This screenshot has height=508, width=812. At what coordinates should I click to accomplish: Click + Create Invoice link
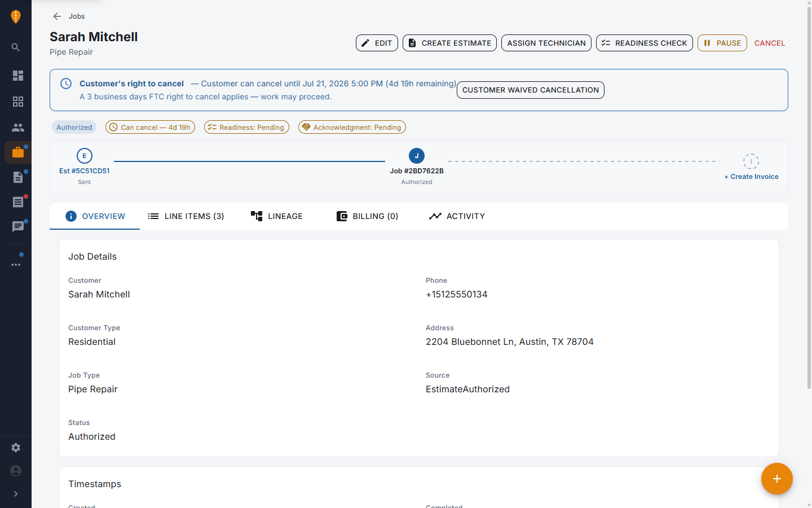(751, 177)
